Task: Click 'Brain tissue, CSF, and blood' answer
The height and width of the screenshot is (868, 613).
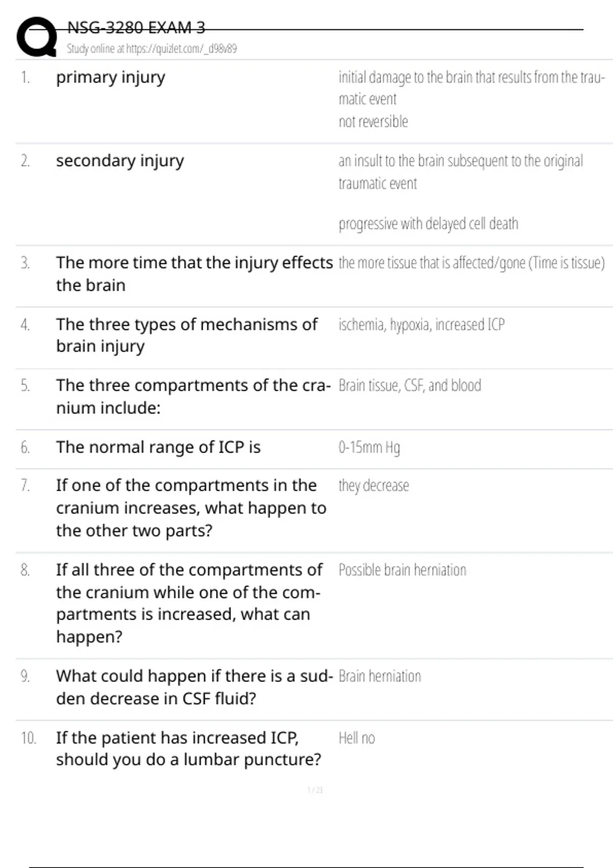Action: 410,385
